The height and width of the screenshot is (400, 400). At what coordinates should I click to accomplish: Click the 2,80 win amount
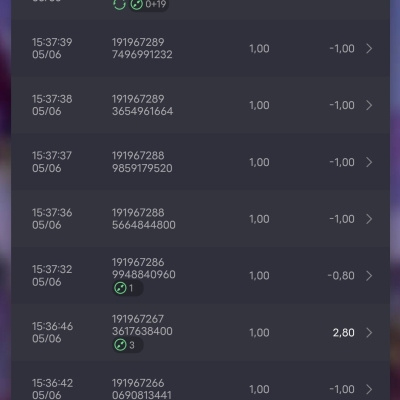tap(343, 333)
